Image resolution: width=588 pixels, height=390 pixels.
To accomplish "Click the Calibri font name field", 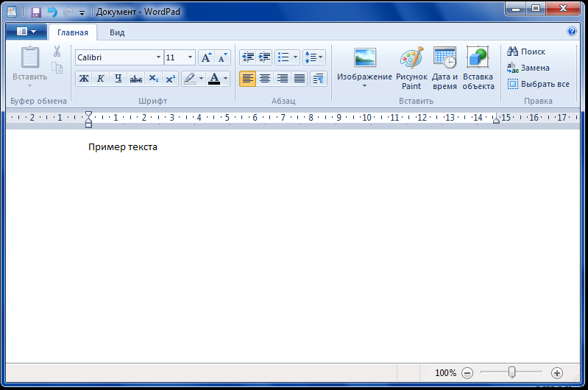I will click(115, 57).
